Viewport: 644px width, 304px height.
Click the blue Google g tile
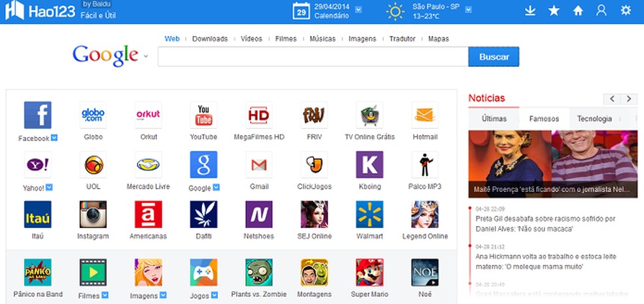click(x=204, y=164)
